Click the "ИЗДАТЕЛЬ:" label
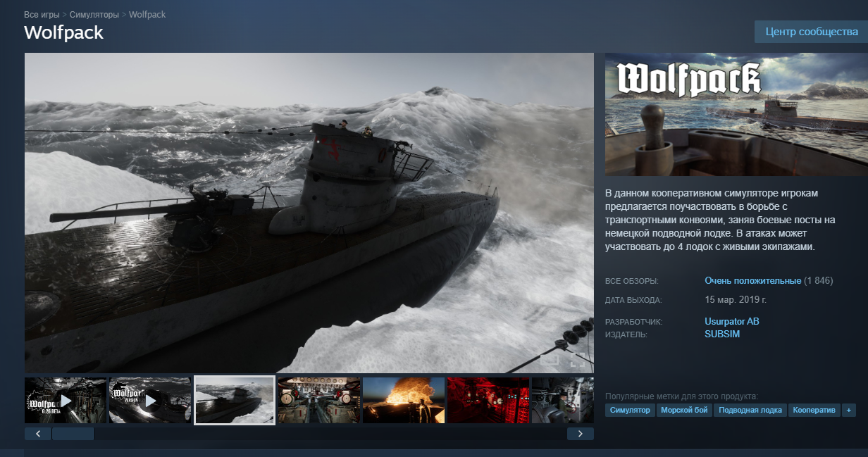Screen dimensions: 868x457 point(626,334)
